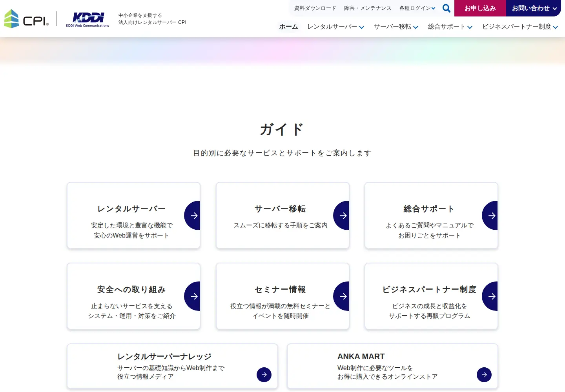Click text 役立つ情報メディア

[146, 377]
